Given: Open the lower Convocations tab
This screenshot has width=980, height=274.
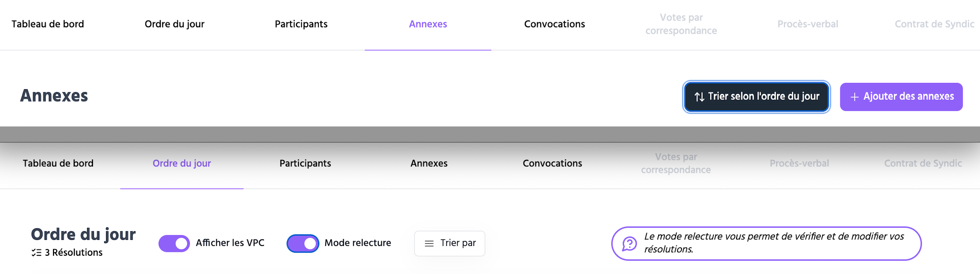Looking at the screenshot, I should click(x=552, y=164).
